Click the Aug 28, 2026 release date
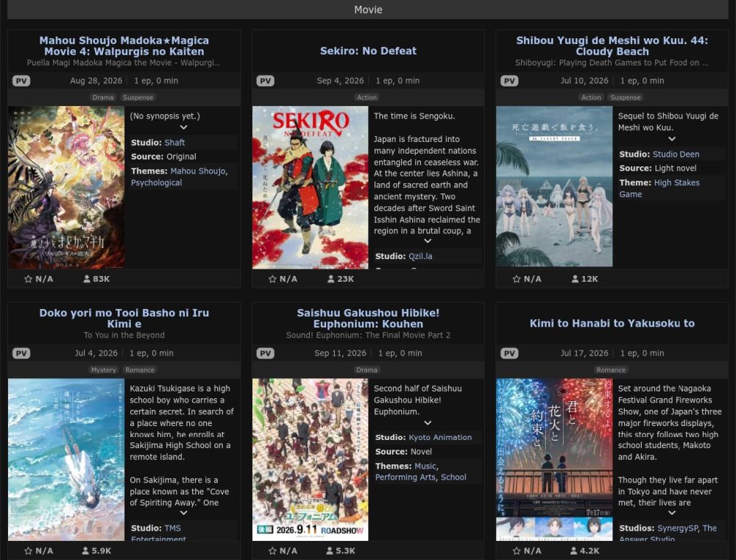Viewport: 736px width, 560px height. tap(96, 81)
